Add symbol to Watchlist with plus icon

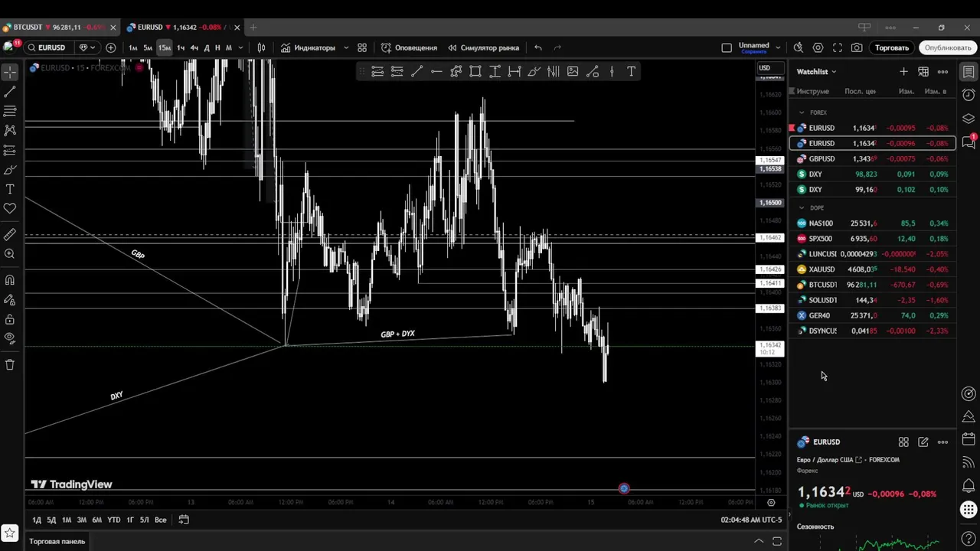click(903, 72)
